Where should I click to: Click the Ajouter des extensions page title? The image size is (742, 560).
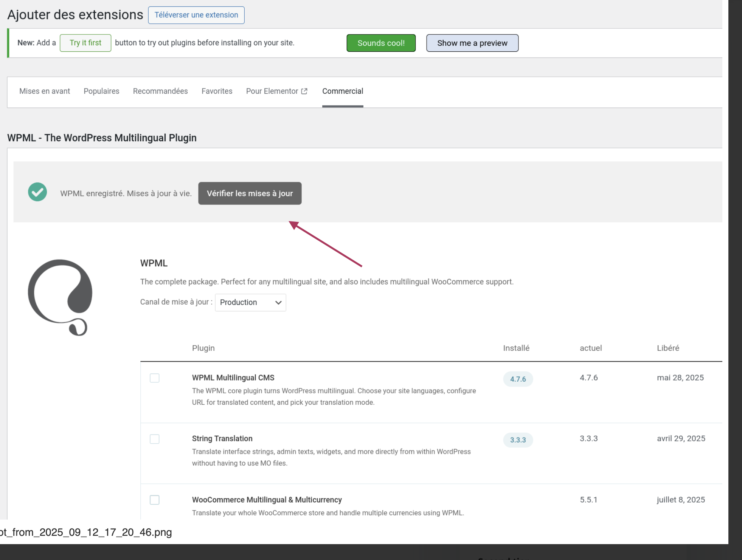75,15
